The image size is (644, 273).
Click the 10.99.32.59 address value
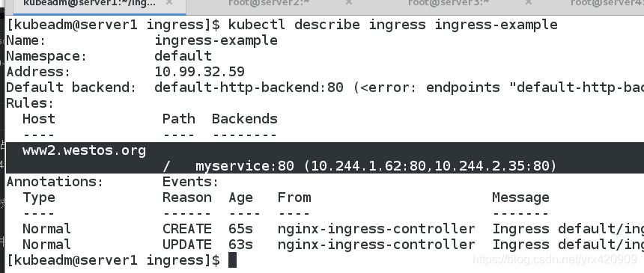[199, 72]
